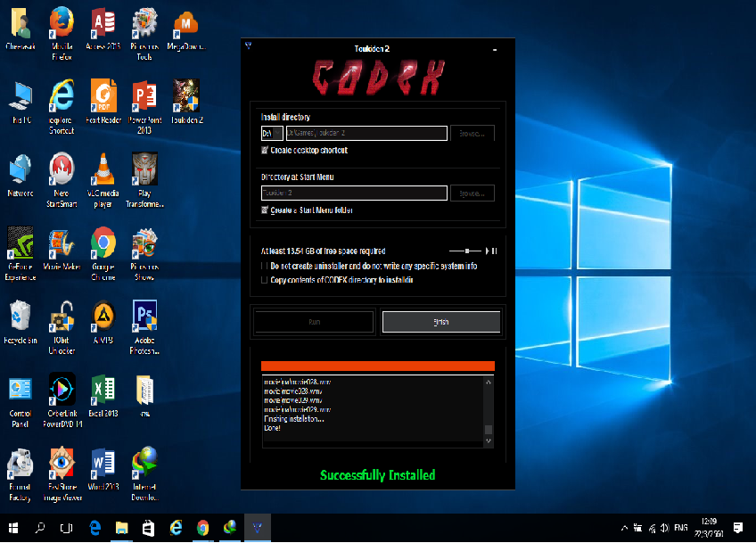Open the Word 2013 desktop icon
Image resolution: width=756 pixels, height=543 pixels.
(x=103, y=469)
